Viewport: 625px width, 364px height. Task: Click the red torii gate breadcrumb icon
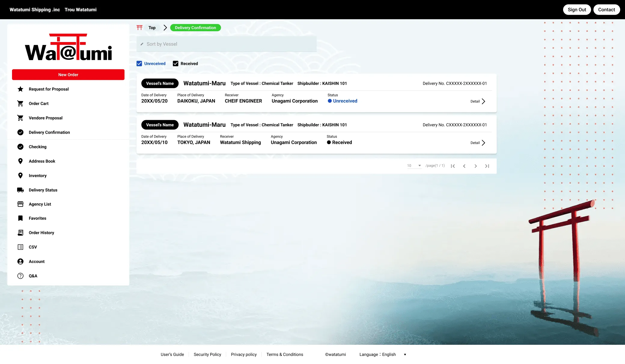(139, 28)
